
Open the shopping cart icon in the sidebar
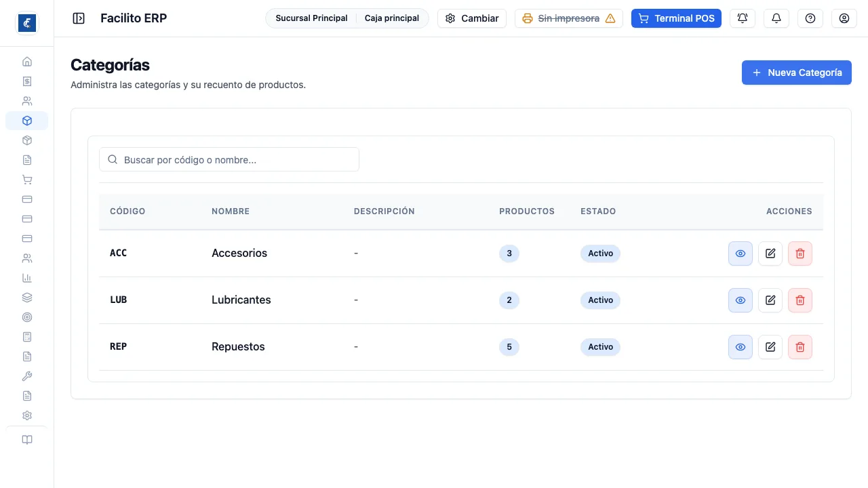click(x=27, y=180)
